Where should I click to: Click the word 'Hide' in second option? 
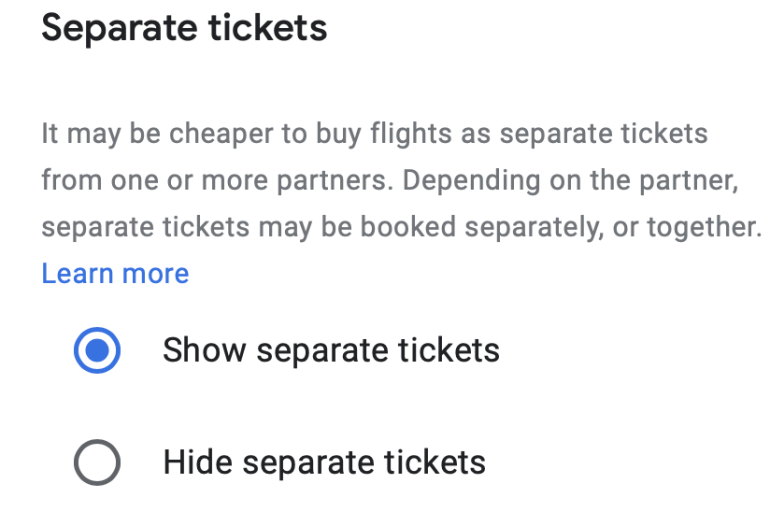[x=197, y=463]
